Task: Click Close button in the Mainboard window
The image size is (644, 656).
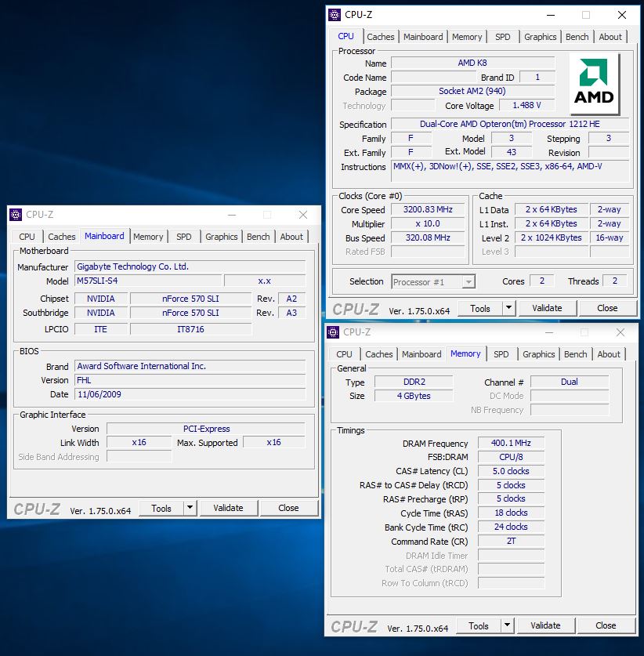Action: 288,508
